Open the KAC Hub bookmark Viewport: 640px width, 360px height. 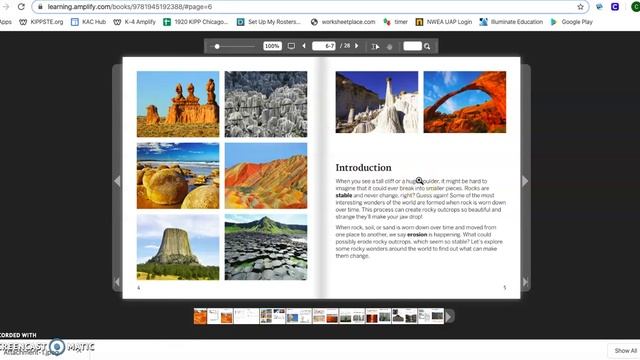88,22
